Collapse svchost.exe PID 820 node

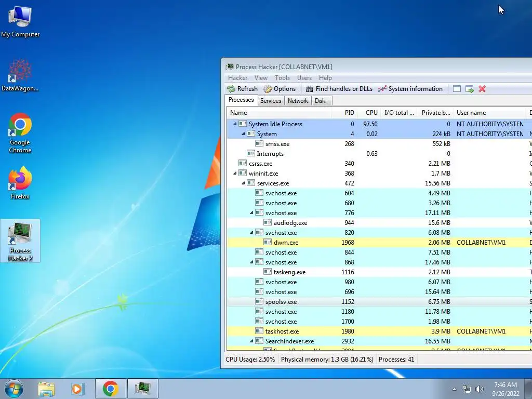pos(251,233)
